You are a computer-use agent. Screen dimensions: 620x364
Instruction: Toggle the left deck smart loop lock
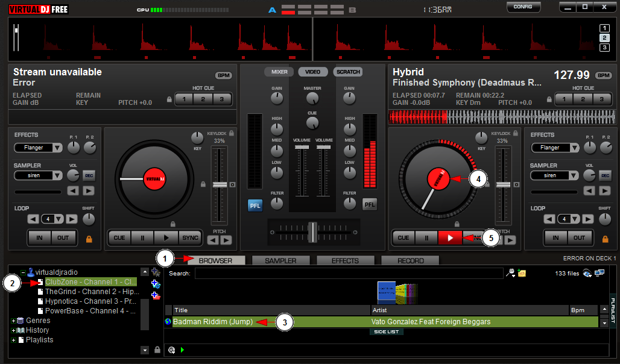coord(89,239)
